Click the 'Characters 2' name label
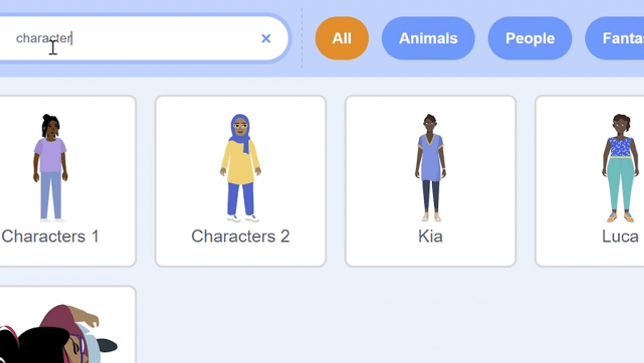This screenshot has width=644, height=363. point(241,236)
